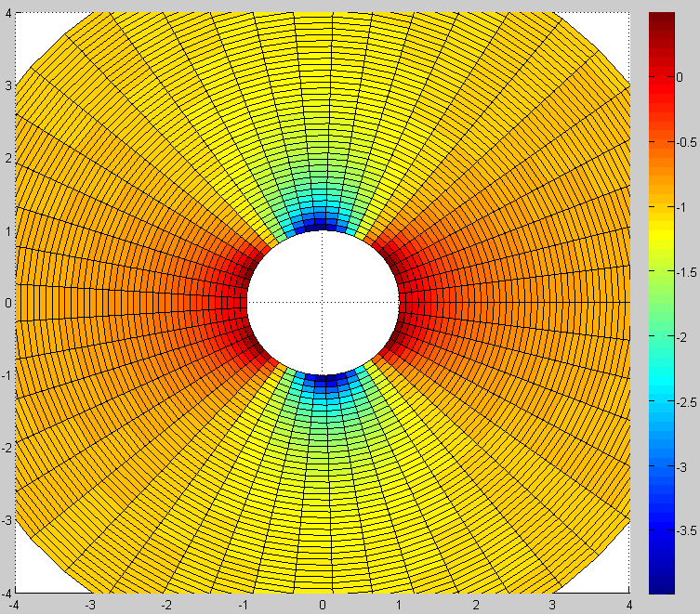Select the colorbar tick label "-2.5"
Screen dimensions: 700x614
[x=687, y=401]
